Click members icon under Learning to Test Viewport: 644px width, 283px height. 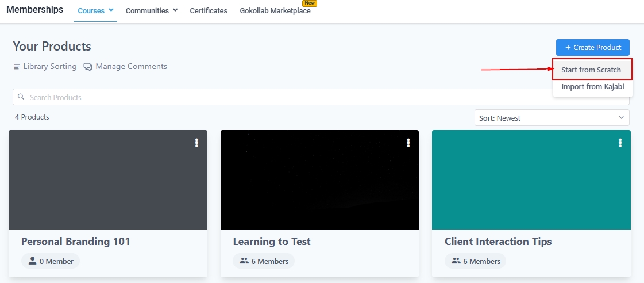(244, 261)
